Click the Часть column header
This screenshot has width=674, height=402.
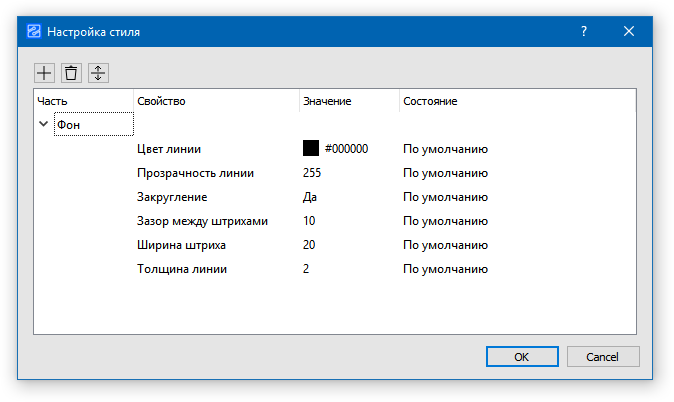click(52, 101)
